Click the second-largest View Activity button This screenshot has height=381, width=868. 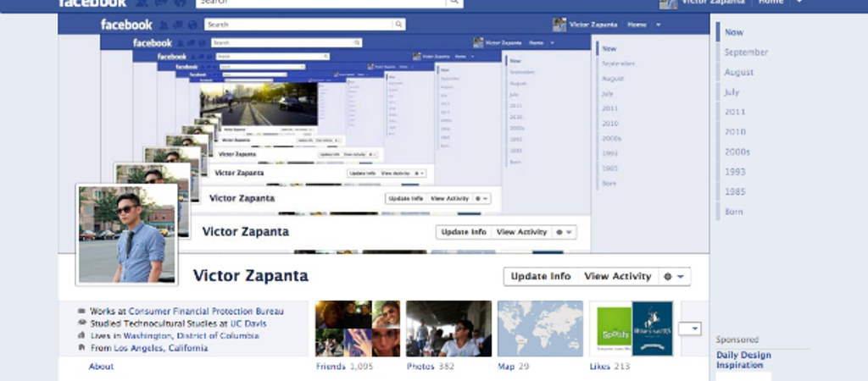point(521,232)
